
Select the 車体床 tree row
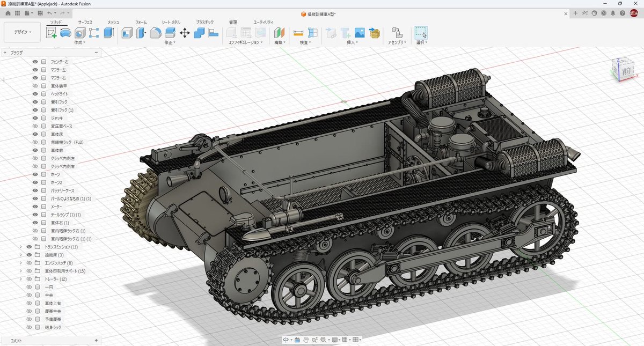point(56,134)
